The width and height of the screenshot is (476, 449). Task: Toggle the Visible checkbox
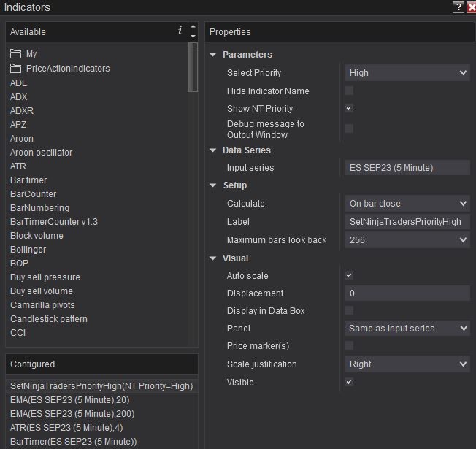point(349,382)
